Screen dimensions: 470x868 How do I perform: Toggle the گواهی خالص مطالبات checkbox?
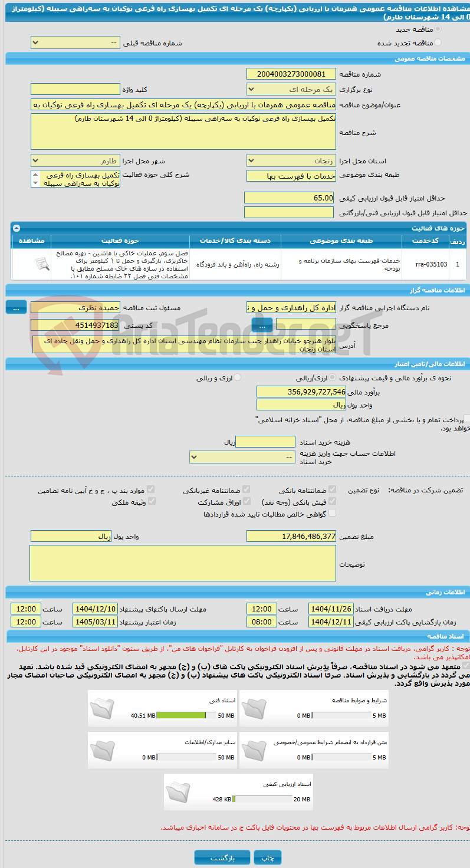click(333, 513)
